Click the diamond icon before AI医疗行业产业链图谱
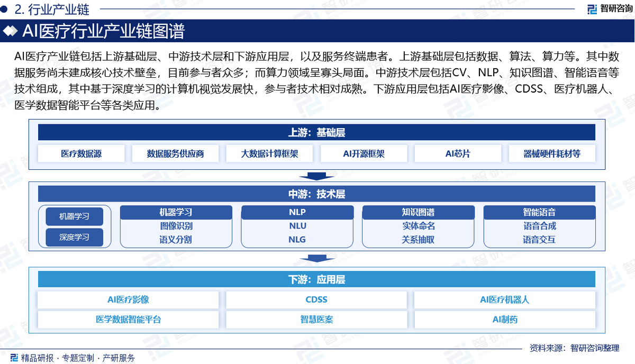This screenshot has height=364, width=635. coord(11,32)
